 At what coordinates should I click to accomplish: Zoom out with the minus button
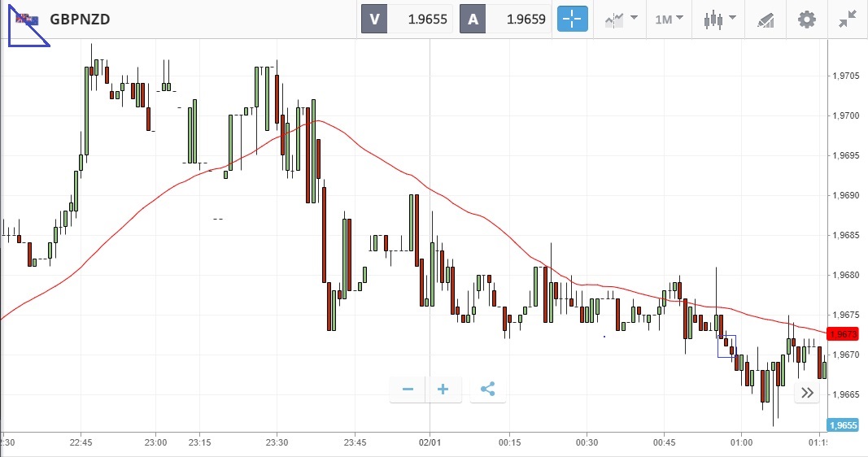(x=408, y=390)
